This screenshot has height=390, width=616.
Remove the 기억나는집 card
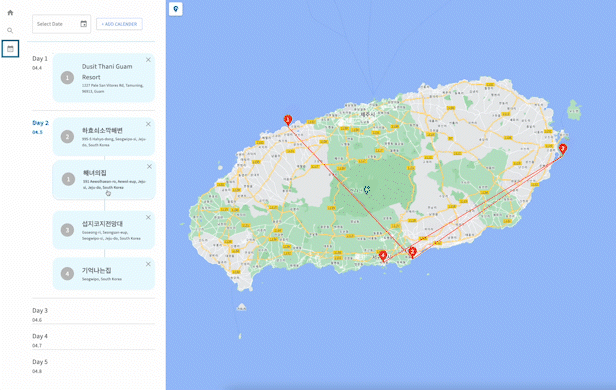click(x=148, y=264)
